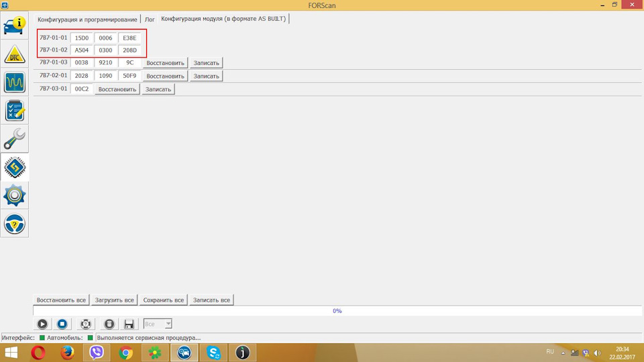Click the 0% progress bar
This screenshot has height=362, width=644.
337,311
